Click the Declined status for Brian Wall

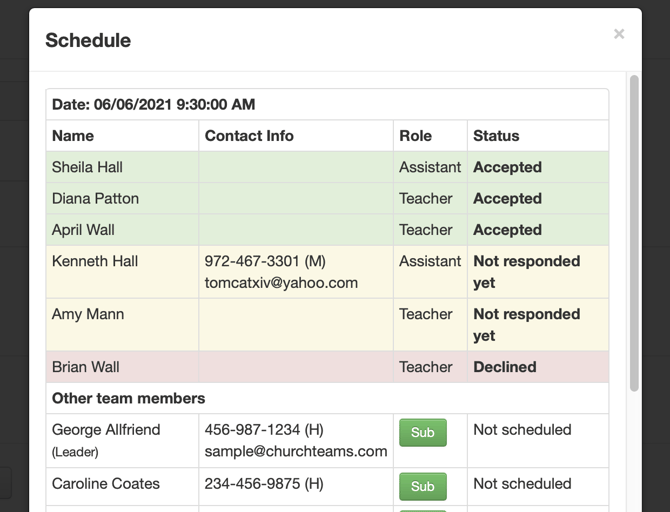(x=505, y=367)
